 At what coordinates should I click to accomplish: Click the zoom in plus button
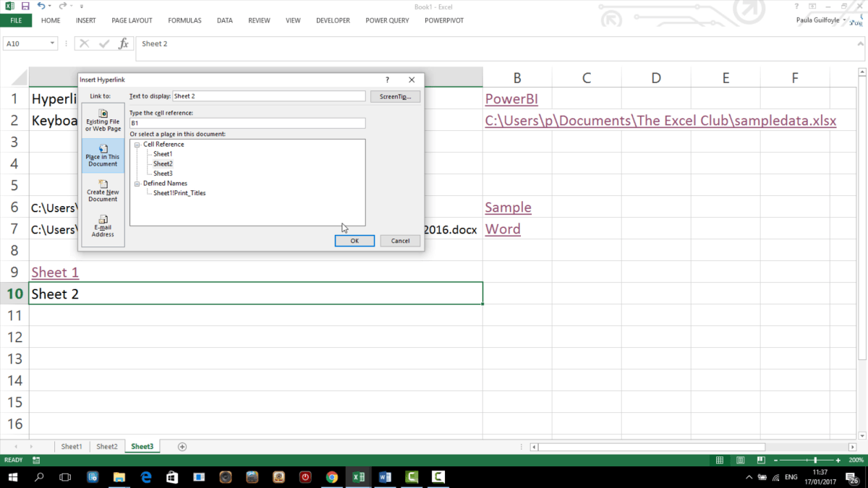tap(840, 461)
